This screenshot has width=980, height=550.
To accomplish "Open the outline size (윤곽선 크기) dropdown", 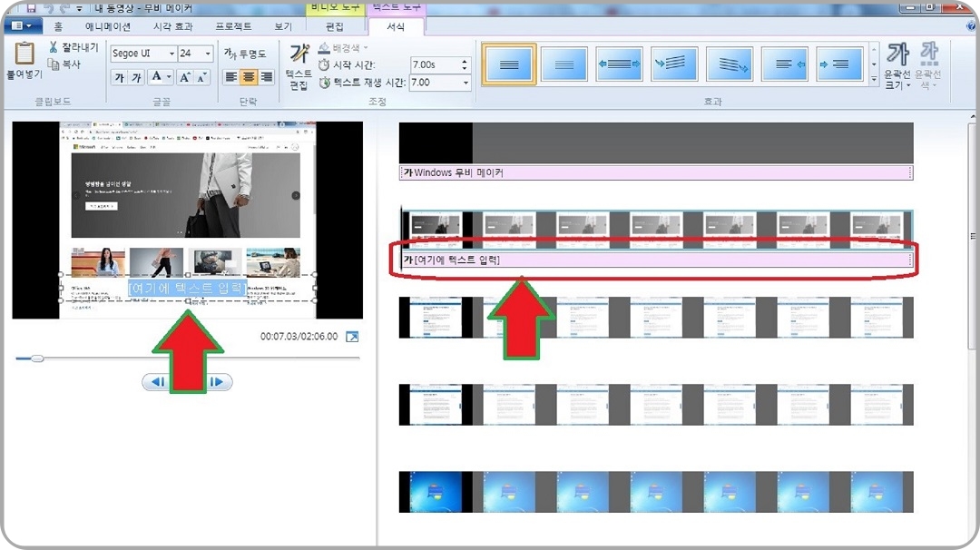I will point(897,65).
